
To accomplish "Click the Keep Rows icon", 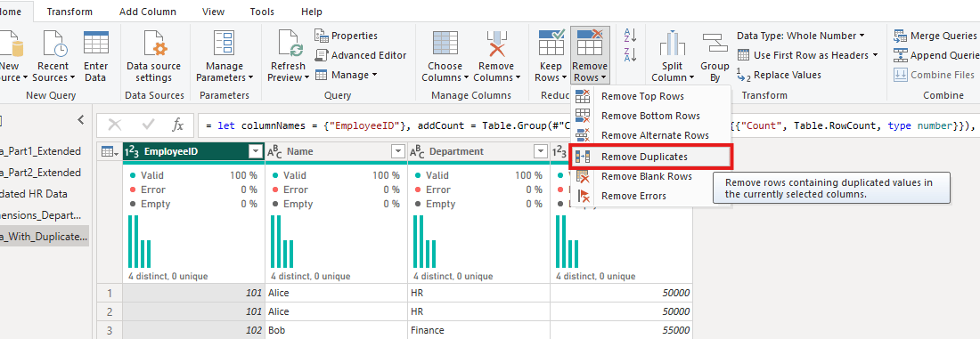I will pyautogui.click(x=551, y=43).
